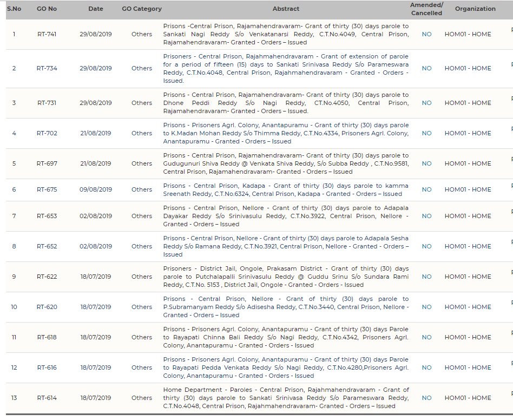Click the date 02/08/2019 for RT-653
Viewport: 513px width, 420px height.
[96, 216]
